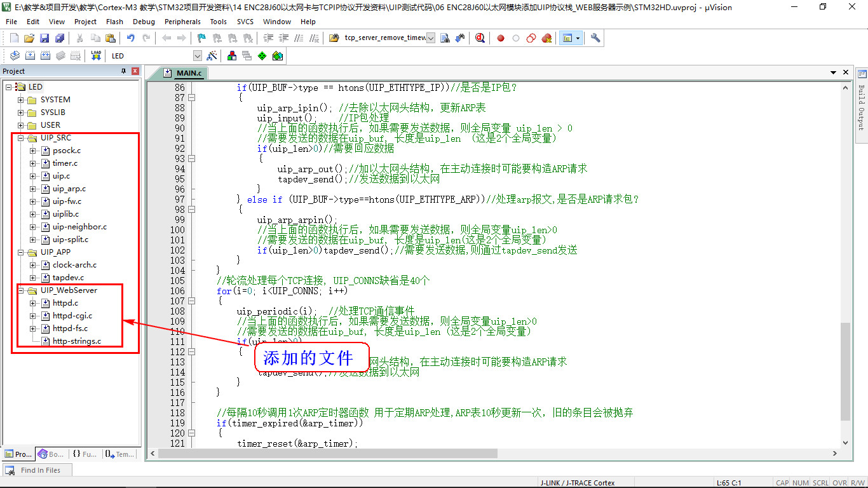Switch to the Templates panel tab
The height and width of the screenshot is (488, 868).
tap(119, 454)
